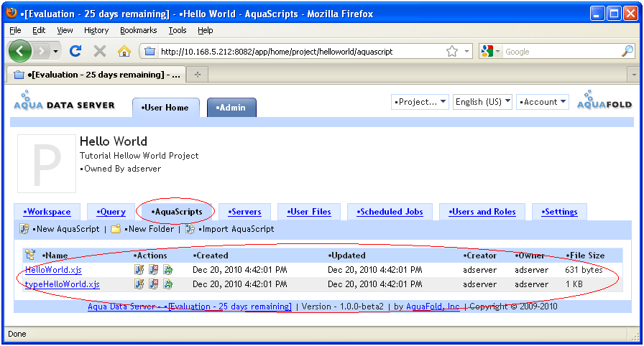Open the Servers tab
Image resolution: width=644 pixels, height=346 pixels.
coord(245,212)
